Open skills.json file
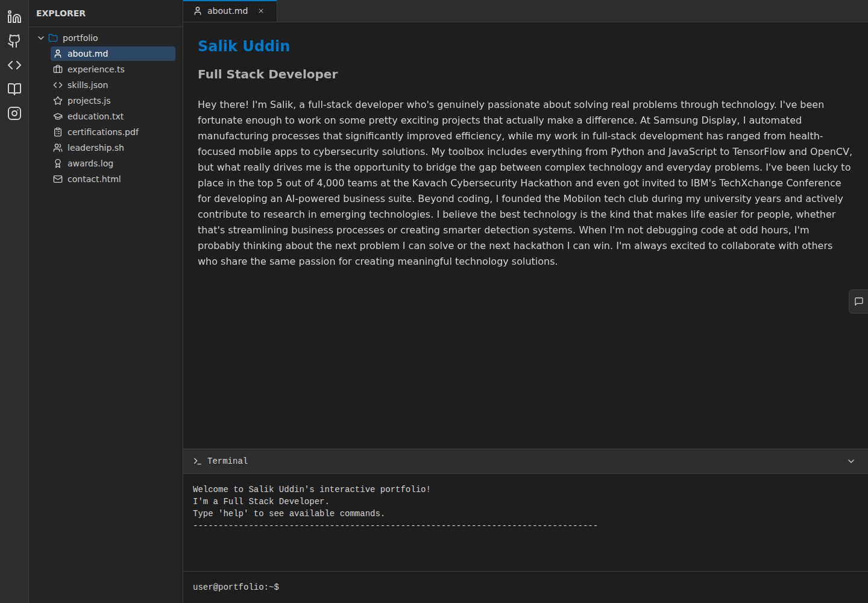 click(x=113, y=85)
